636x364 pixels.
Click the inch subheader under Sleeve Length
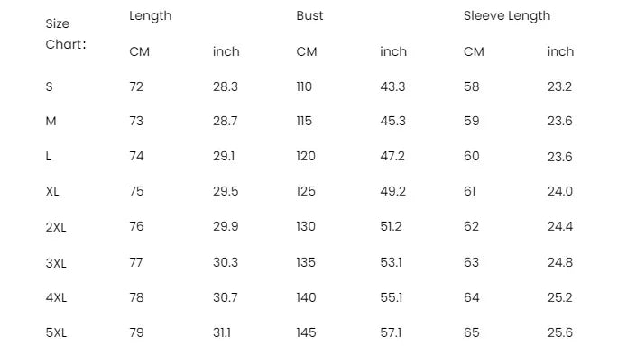tap(560, 51)
